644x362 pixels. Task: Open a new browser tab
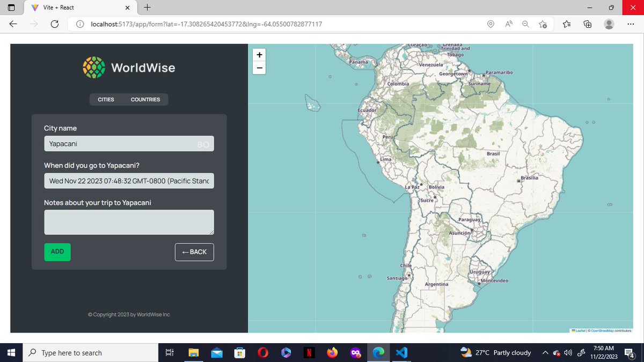click(147, 8)
